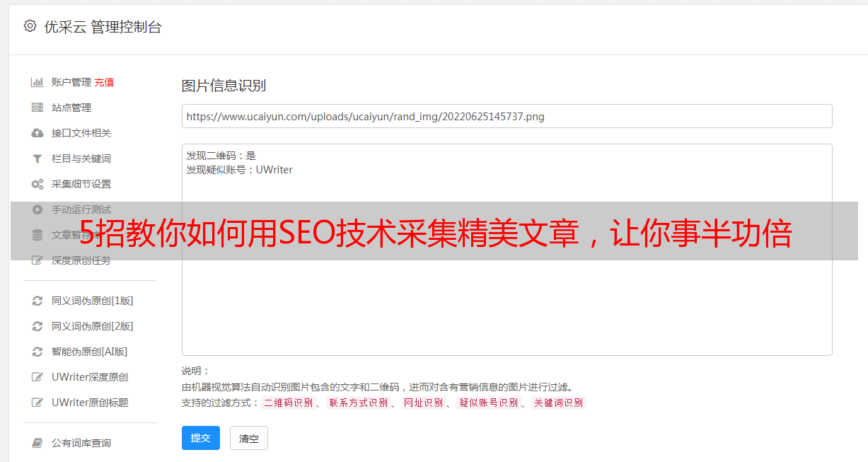Select the 关键词识别 filter tag
The height and width of the screenshot is (462, 868).
pyautogui.click(x=559, y=403)
